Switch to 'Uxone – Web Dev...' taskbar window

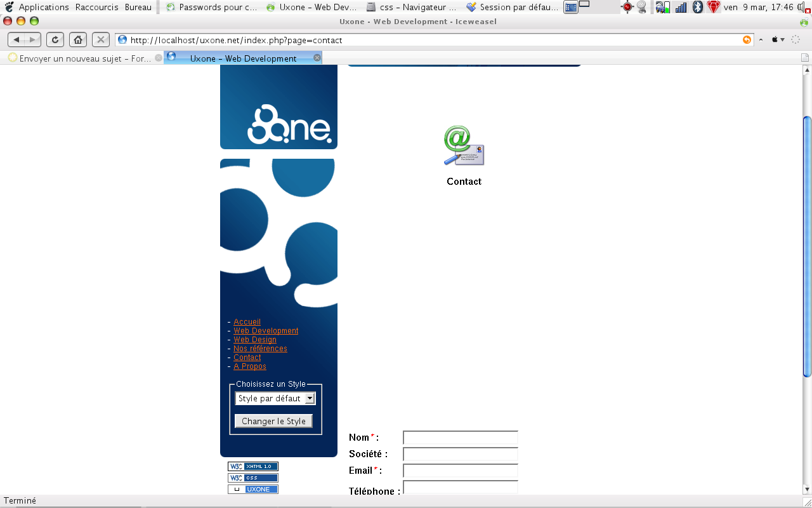pyautogui.click(x=313, y=7)
